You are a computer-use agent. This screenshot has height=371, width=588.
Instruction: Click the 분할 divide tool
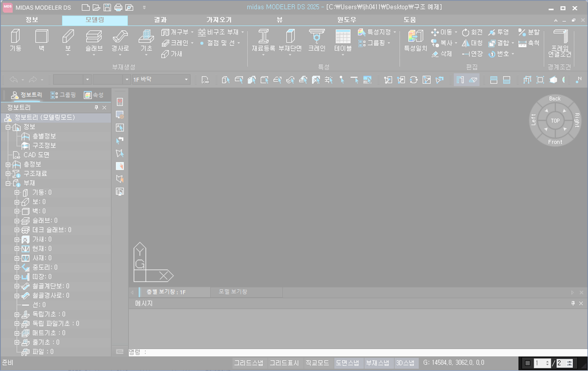click(x=529, y=32)
